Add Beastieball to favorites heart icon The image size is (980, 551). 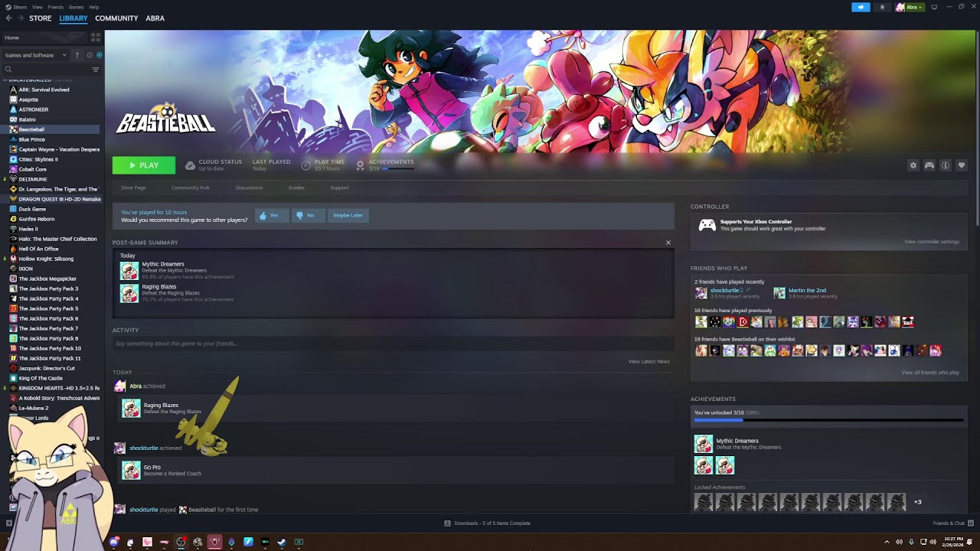[962, 165]
